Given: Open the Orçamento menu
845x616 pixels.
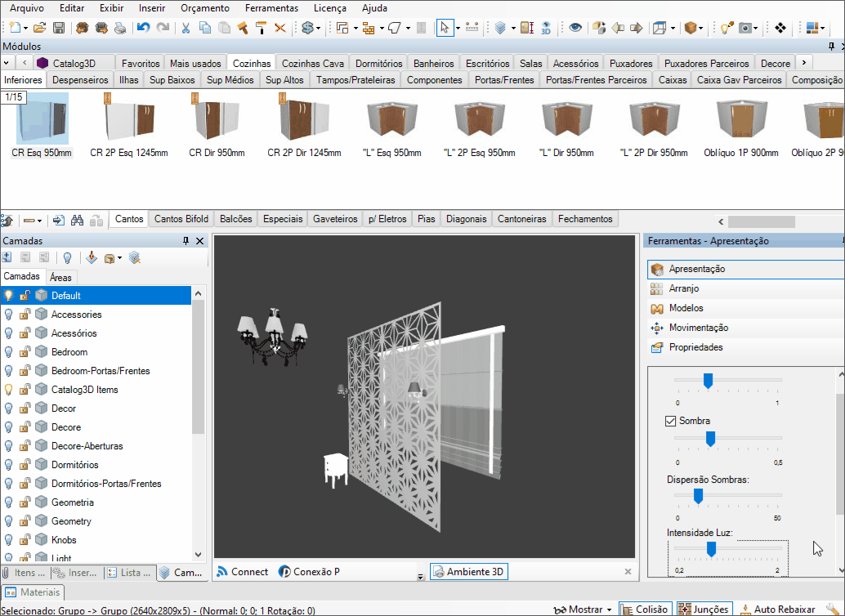Looking at the screenshot, I should tap(205, 8).
